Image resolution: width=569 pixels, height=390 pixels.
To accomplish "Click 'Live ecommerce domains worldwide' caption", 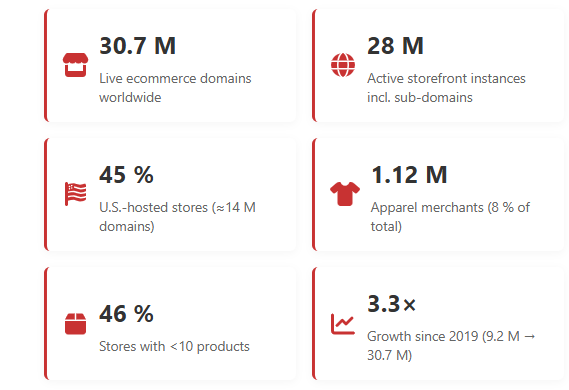I will click(x=175, y=88).
